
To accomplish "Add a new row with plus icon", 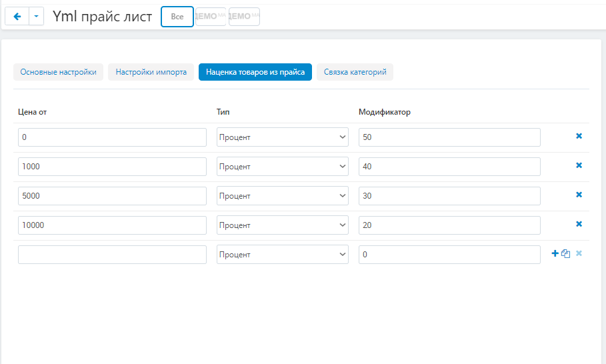I will point(555,253).
